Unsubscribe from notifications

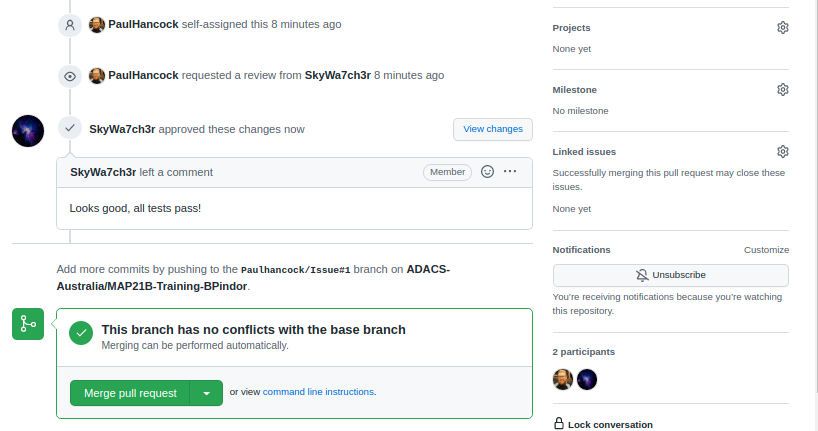tap(671, 275)
